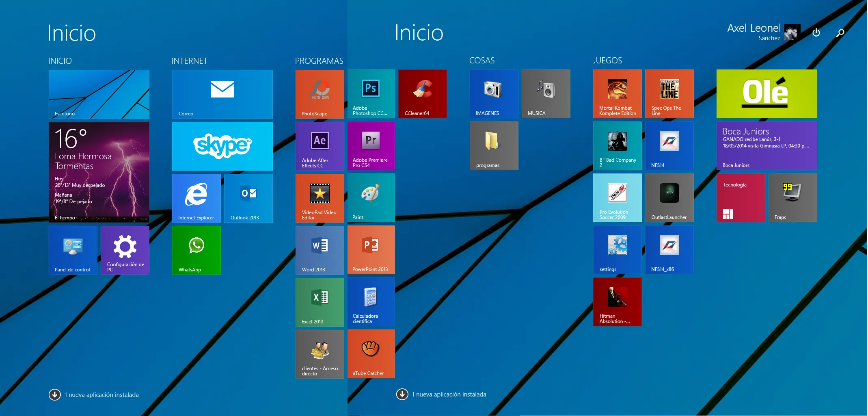Image resolution: width=868 pixels, height=416 pixels.
Task: Open the Olé news tile
Action: coord(767,94)
